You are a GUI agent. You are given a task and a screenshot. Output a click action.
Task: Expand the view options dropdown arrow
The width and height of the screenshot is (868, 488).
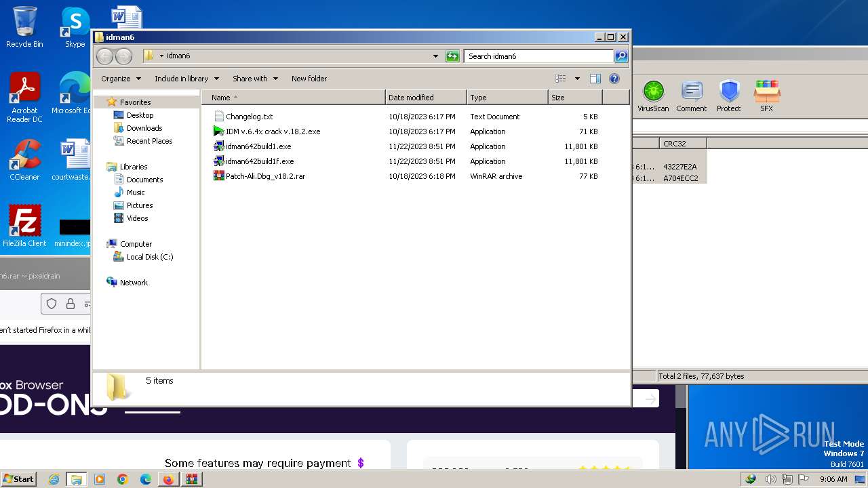(x=577, y=79)
